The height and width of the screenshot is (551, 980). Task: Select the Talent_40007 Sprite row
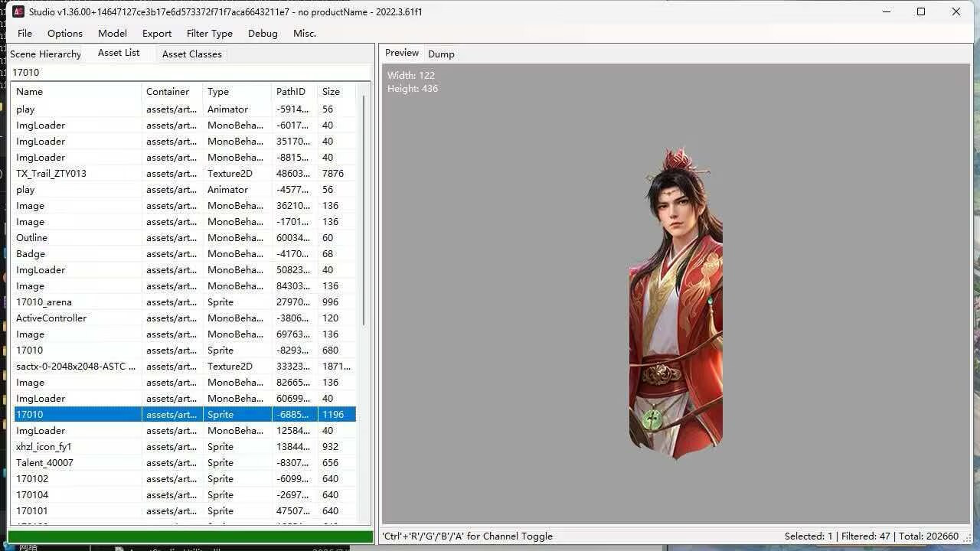tap(185, 462)
